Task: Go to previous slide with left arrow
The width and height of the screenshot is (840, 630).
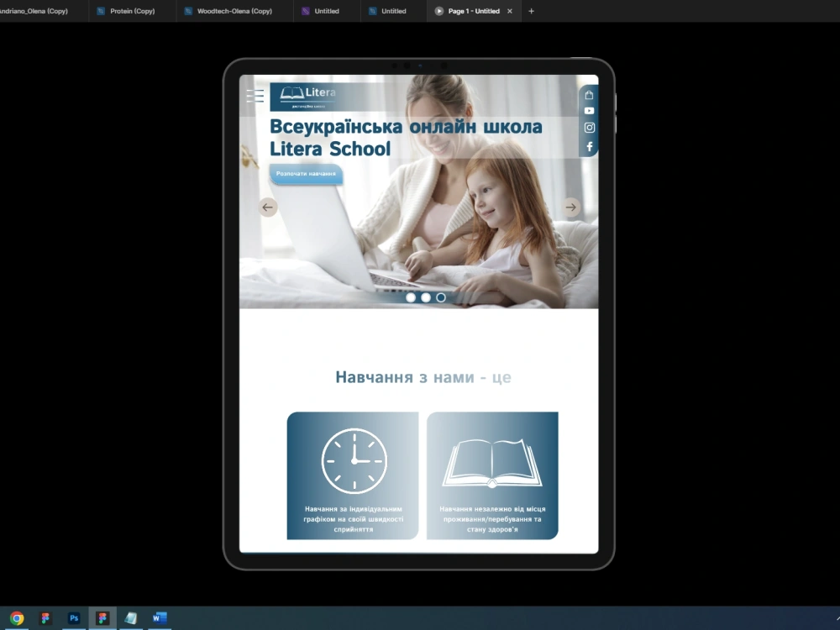Action: (268, 207)
